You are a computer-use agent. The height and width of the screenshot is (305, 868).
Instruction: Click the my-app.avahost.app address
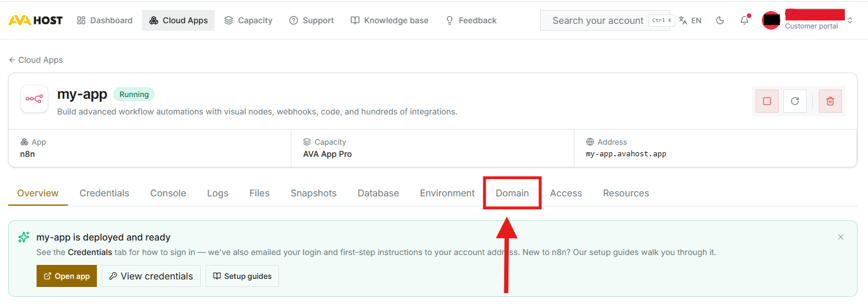(x=626, y=154)
